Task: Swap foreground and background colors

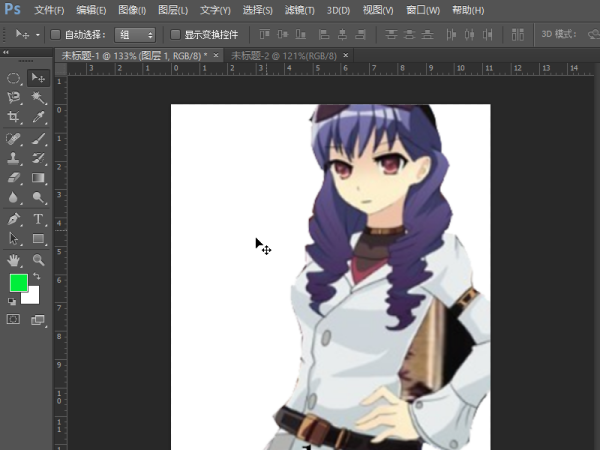Action: 37,276
